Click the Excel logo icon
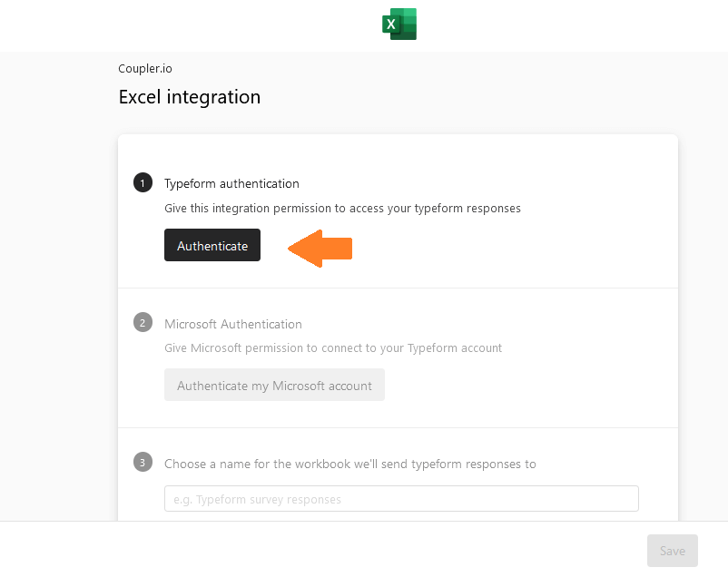Screen dimensions: 728x577 coord(399,24)
